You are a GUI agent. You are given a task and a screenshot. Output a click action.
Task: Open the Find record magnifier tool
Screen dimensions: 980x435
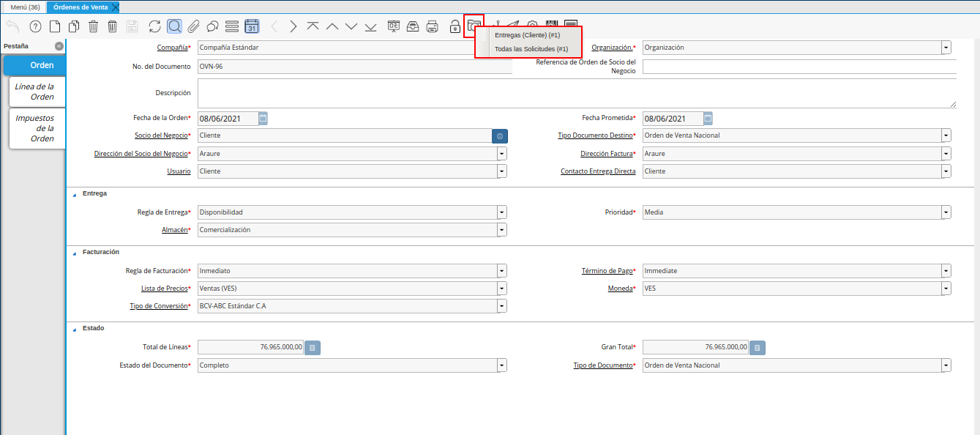[174, 26]
